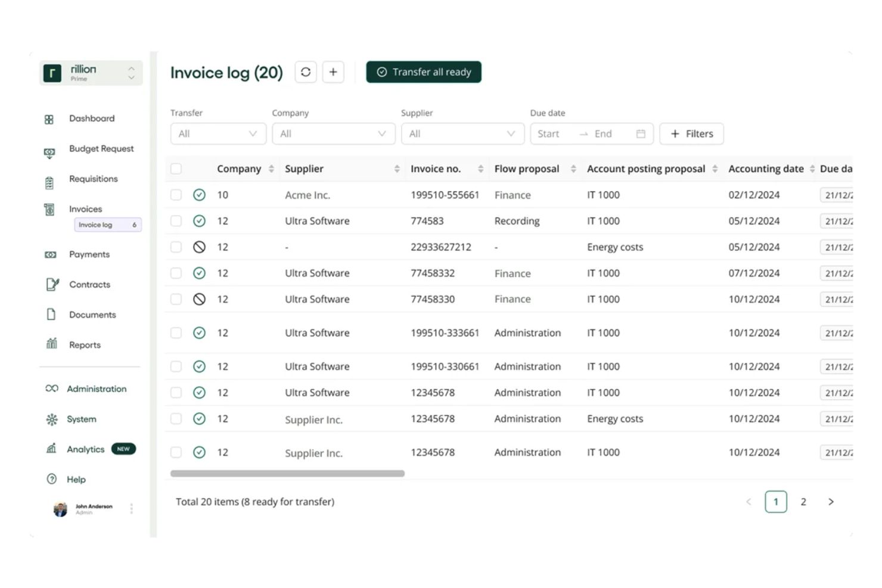
Task: Open the Dashboard from the sidebar
Action: point(92,118)
